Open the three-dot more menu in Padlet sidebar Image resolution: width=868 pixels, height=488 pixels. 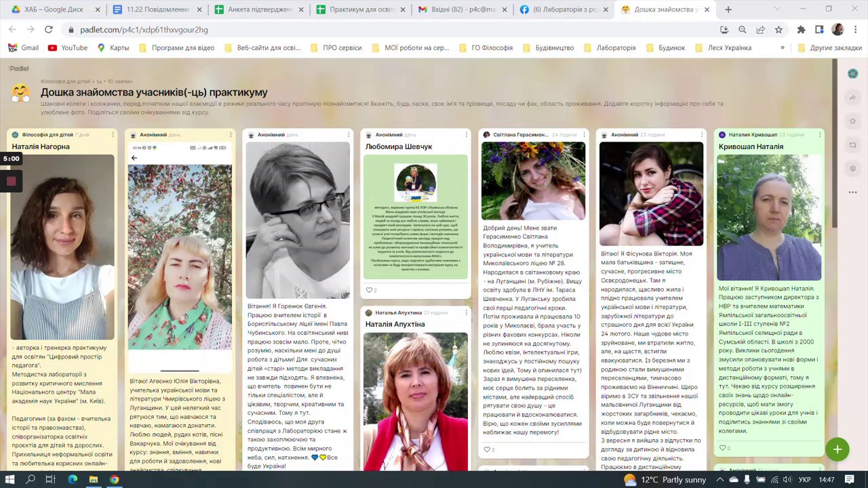[x=853, y=192]
